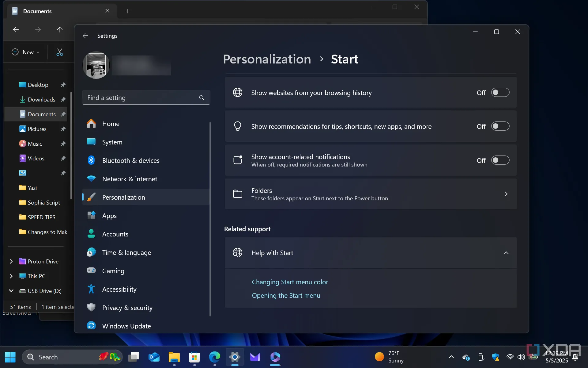Select Home in Settings sidebar
Viewport: 588px width, 368px height.
click(x=146, y=124)
